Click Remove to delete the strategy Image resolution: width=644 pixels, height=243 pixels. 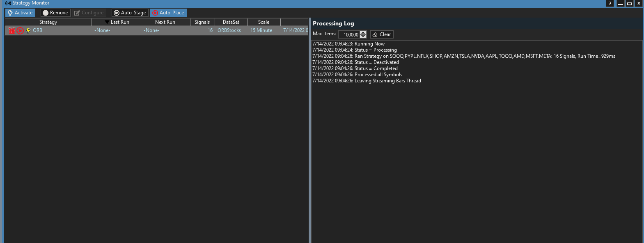pos(55,13)
